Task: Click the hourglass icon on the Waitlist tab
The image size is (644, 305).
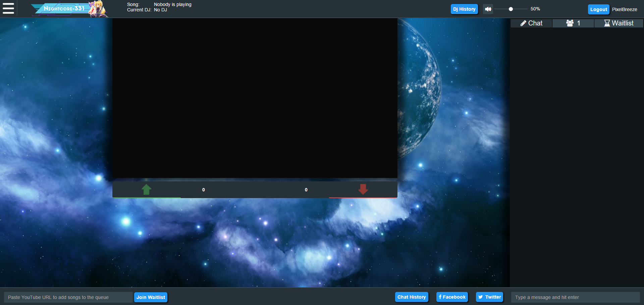Action: click(x=607, y=23)
